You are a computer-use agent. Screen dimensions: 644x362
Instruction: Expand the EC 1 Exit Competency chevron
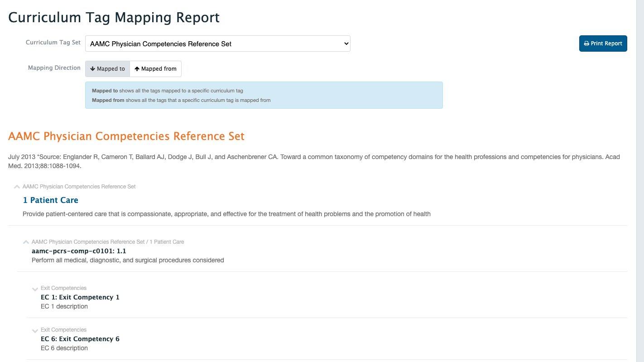click(35, 289)
